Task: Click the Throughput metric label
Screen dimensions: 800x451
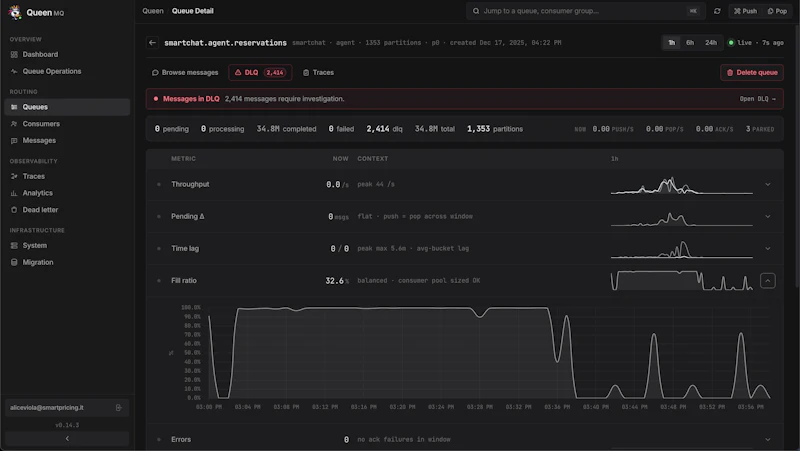Action: point(190,184)
